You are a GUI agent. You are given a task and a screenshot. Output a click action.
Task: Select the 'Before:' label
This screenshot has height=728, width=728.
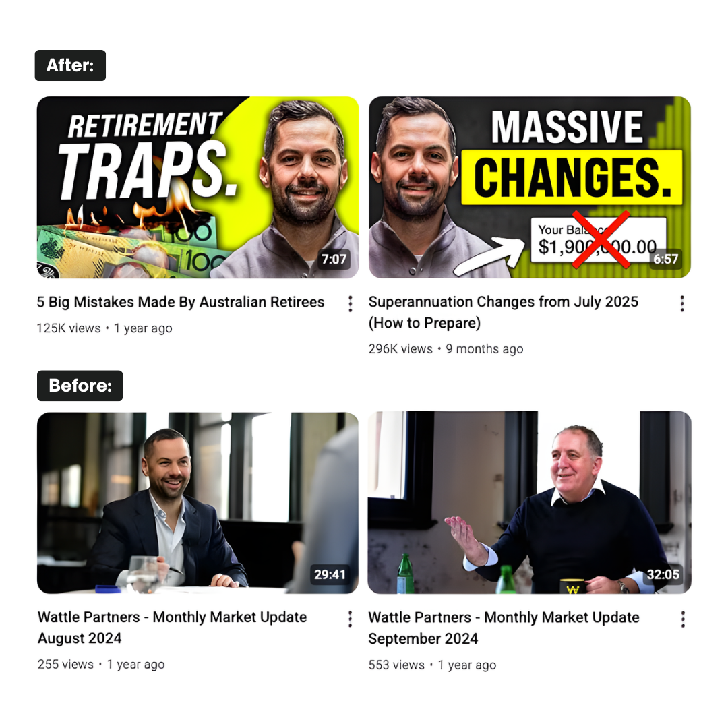80,386
